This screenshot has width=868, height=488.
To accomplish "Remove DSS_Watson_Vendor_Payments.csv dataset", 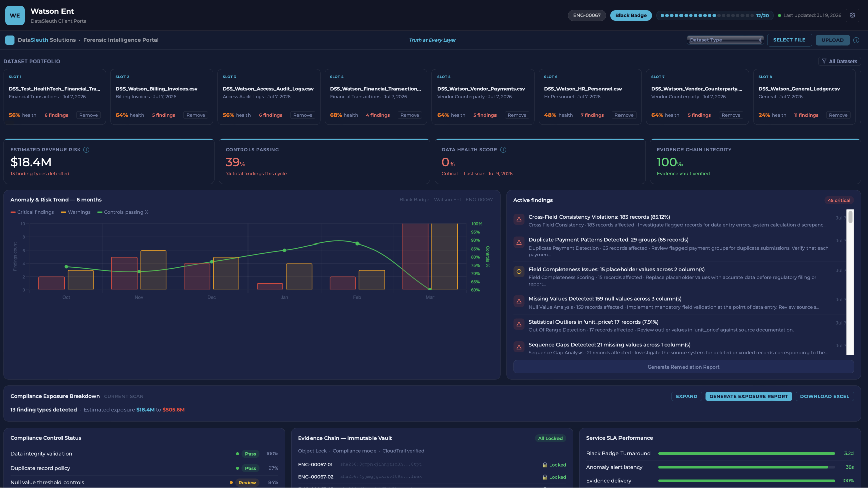I will [x=517, y=115].
